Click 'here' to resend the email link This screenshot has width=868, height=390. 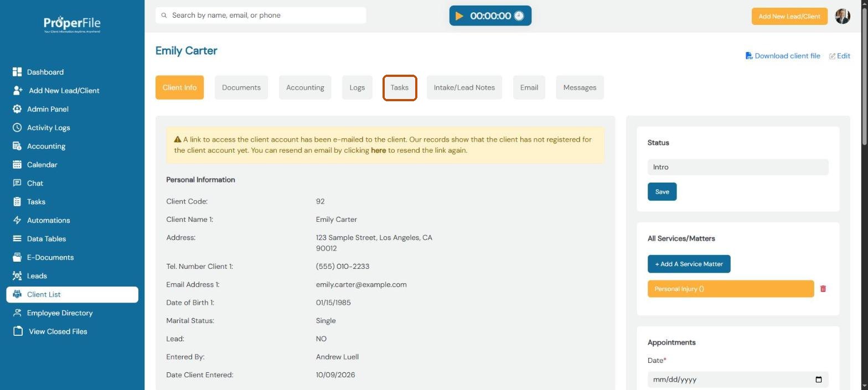point(378,150)
